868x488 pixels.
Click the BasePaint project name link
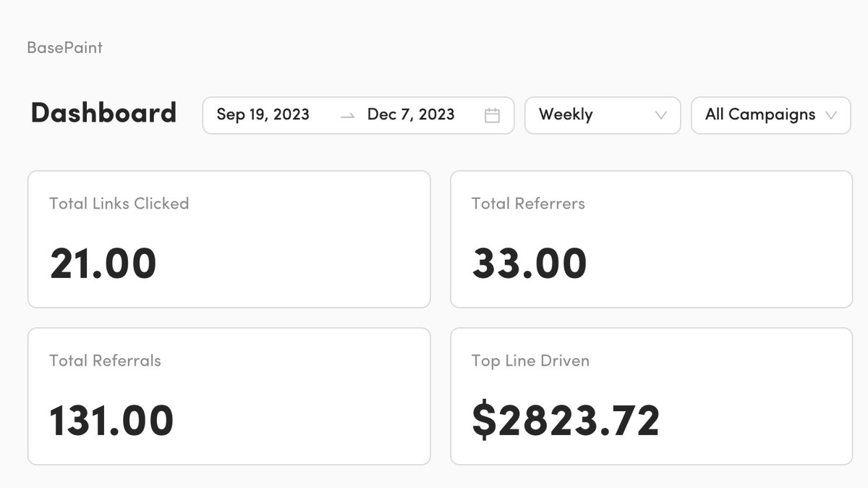click(64, 48)
